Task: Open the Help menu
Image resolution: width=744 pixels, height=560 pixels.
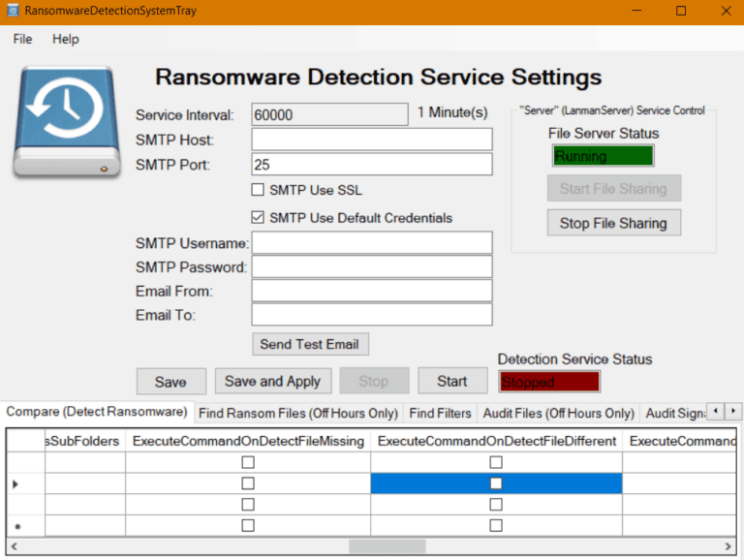Action: tap(66, 39)
